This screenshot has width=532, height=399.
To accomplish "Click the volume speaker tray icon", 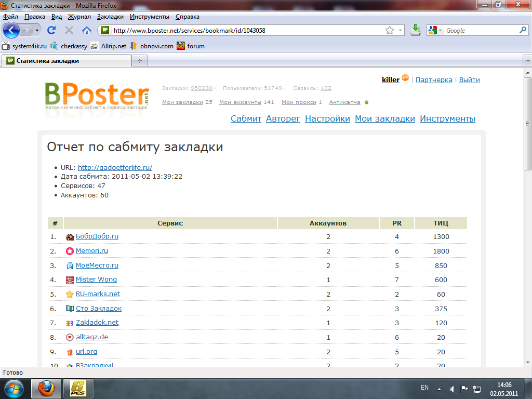I will tap(451, 389).
